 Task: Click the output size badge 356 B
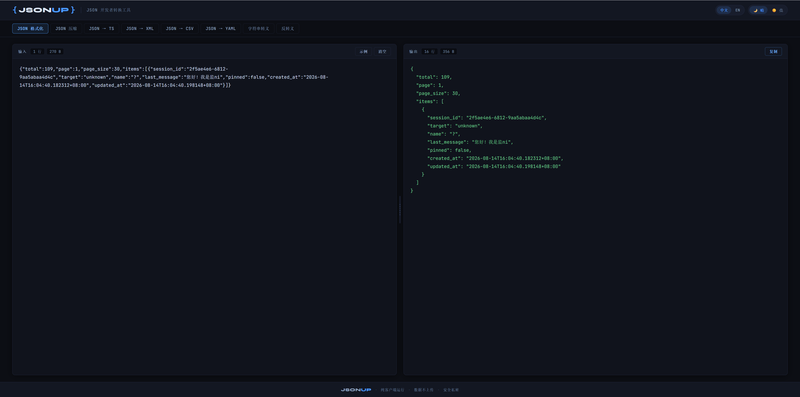(x=448, y=52)
